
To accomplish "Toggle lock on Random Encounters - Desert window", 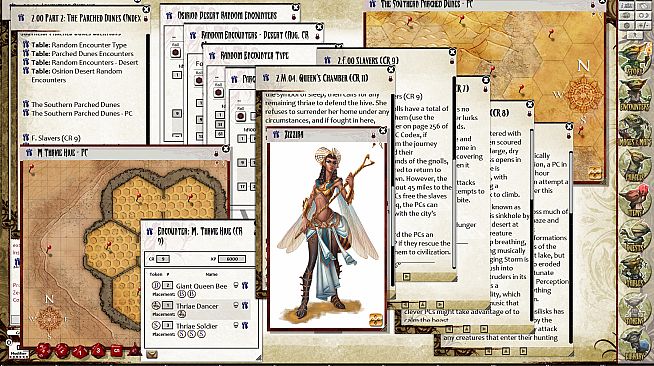I will pos(317,37).
